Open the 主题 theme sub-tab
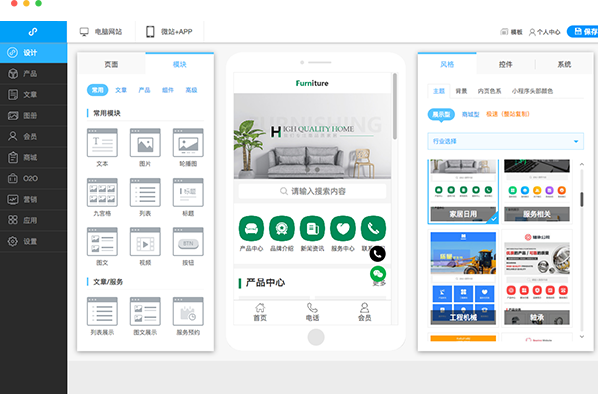 439,91
